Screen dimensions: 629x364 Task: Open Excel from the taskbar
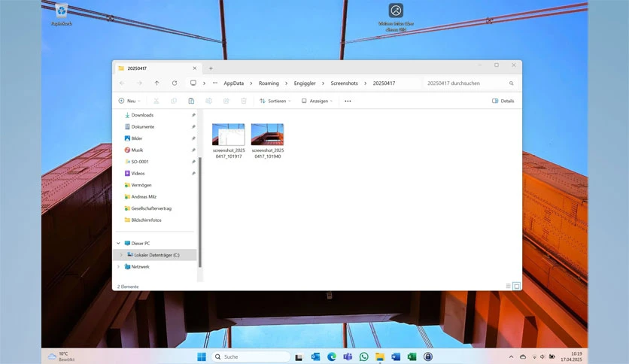point(412,356)
